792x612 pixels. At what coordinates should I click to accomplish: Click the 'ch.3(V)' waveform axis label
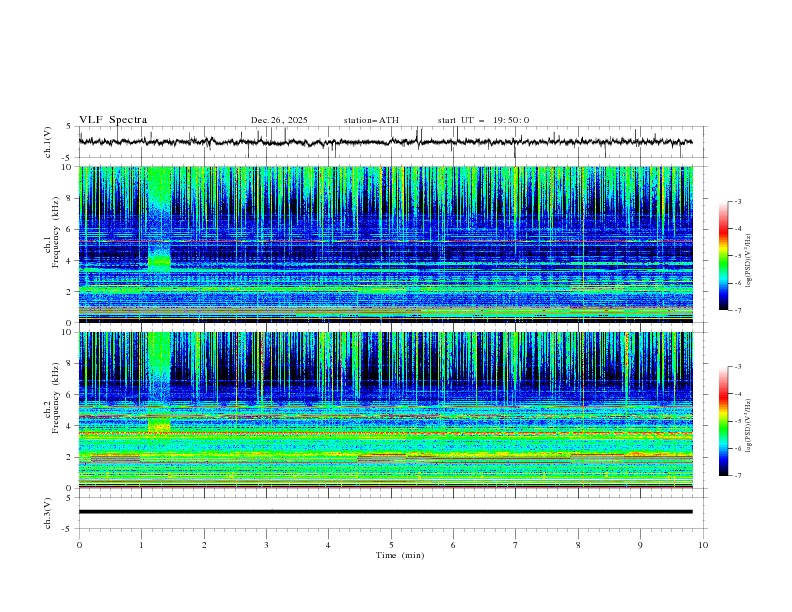tap(48, 513)
